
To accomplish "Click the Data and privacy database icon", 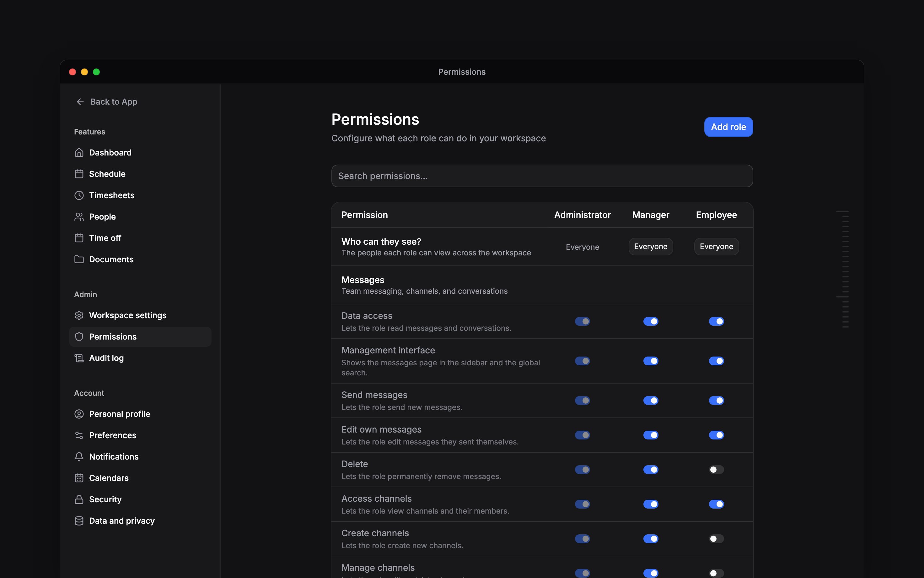I will coord(79,521).
